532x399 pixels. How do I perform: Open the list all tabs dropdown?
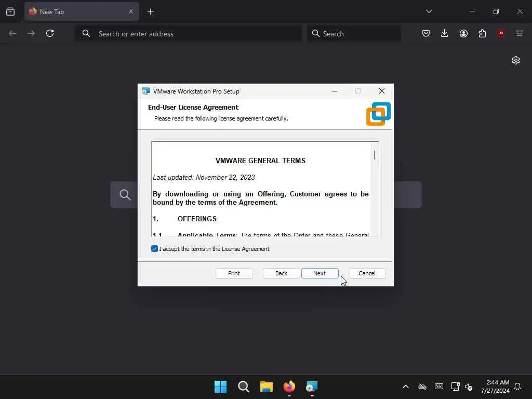(x=429, y=11)
